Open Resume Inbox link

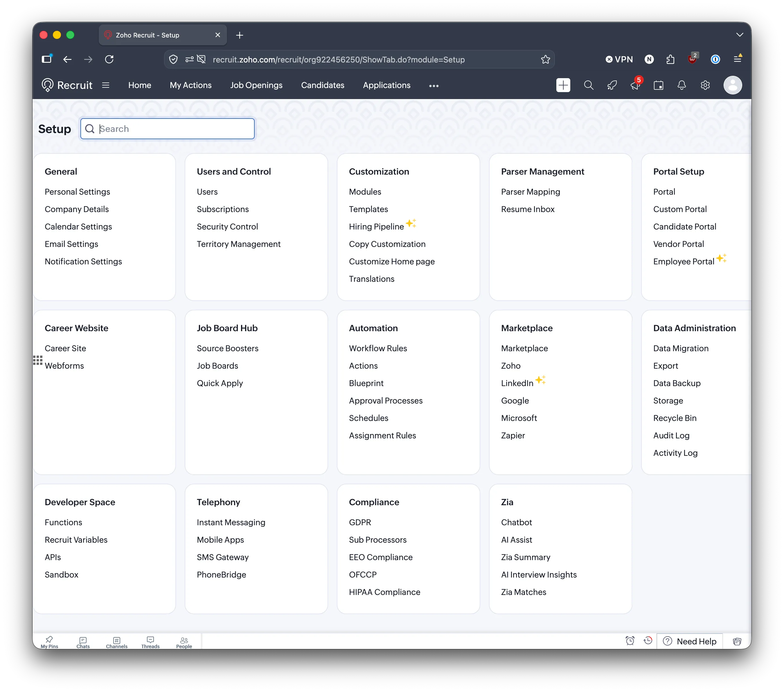[527, 209]
